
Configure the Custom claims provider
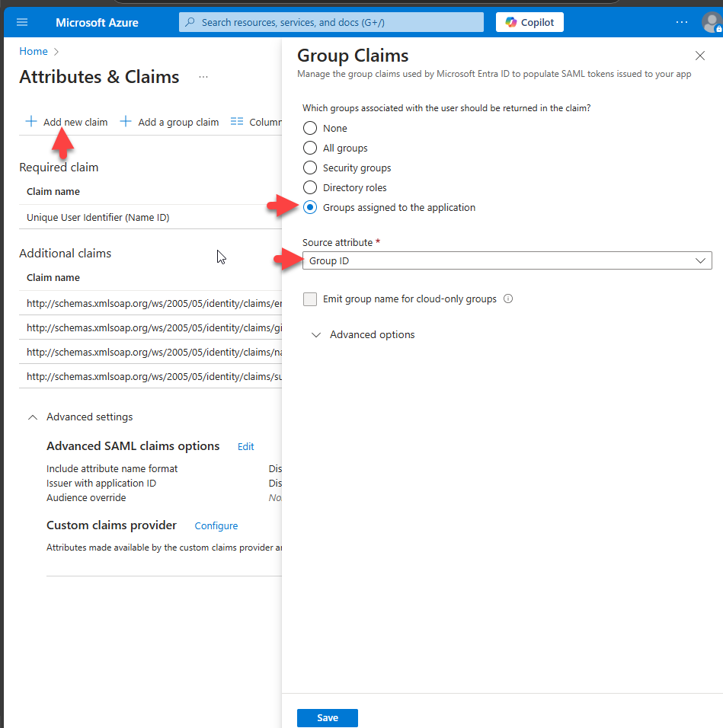pos(216,525)
